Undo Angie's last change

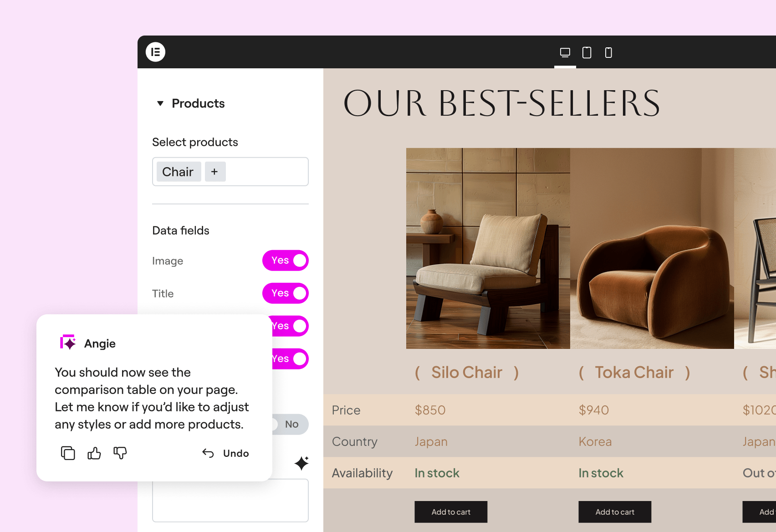tap(225, 453)
